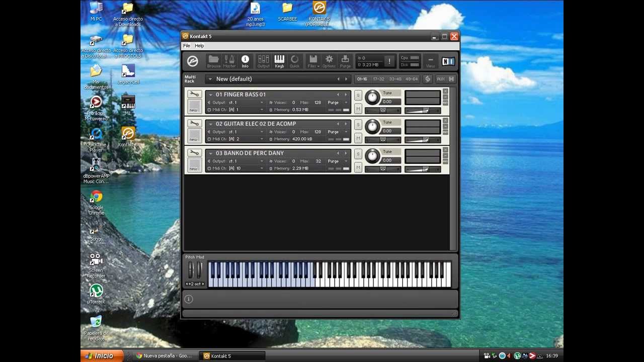Toggle AUX on the FINGER BASS instrument strip

[445, 103]
